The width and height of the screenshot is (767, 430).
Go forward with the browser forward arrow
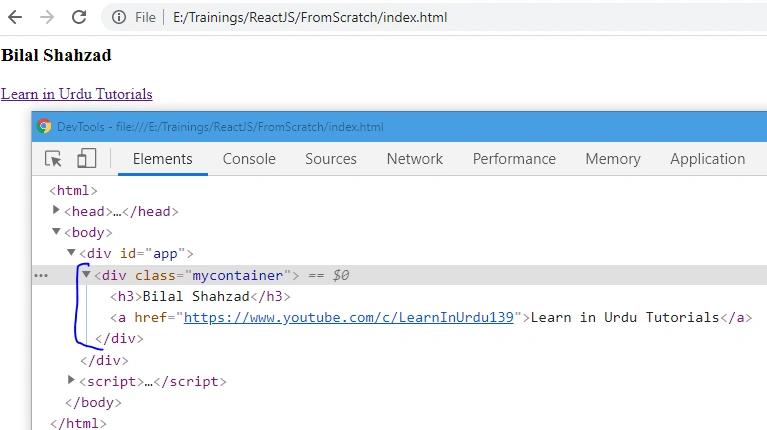point(47,17)
